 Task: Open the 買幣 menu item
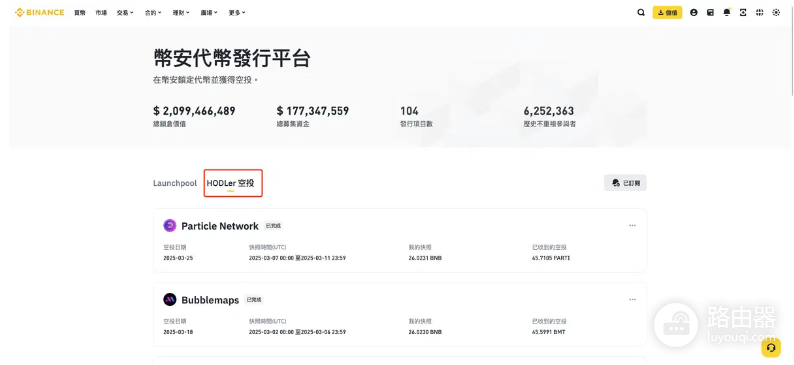pos(80,13)
